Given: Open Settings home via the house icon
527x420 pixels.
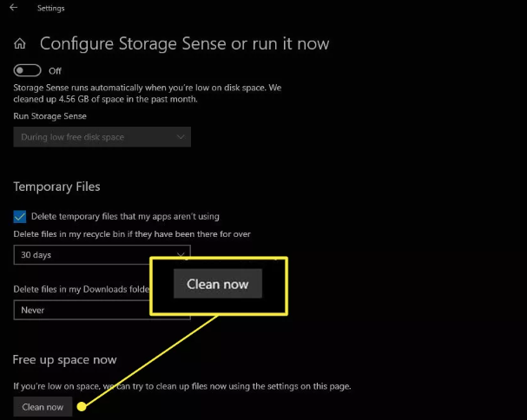Looking at the screenshot, I should (20, 43).
